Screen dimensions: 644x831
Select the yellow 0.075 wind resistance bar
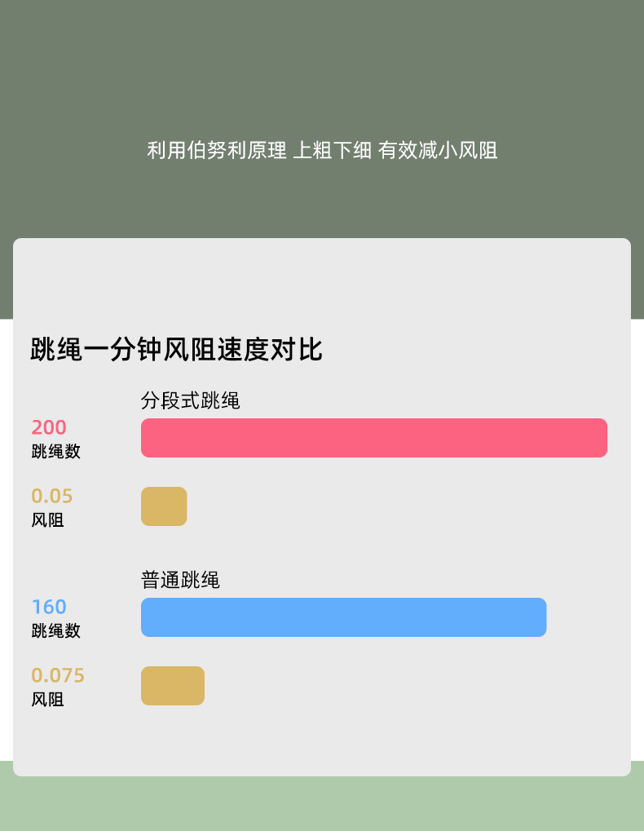(173, 686)
